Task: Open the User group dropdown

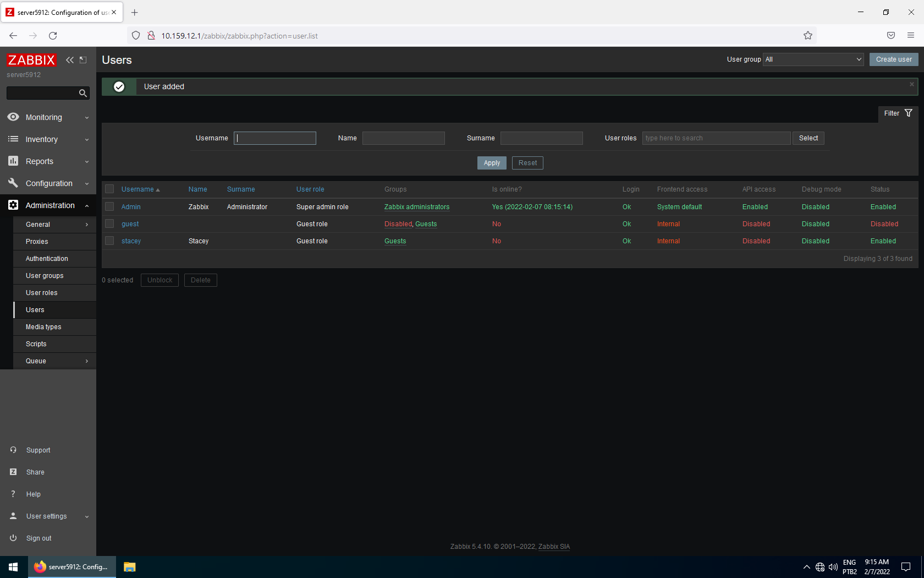Action: click(x=813, y=59)
